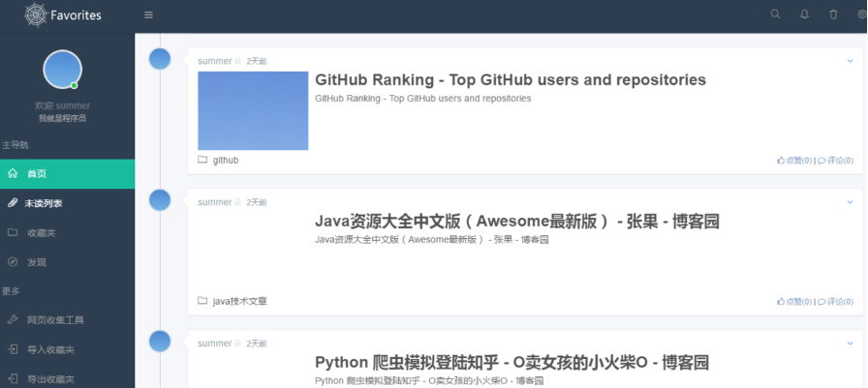The height and width of the screenshot is (388, 868).
Task: Click the Favorites spider web logo
Action: [37, 15]
